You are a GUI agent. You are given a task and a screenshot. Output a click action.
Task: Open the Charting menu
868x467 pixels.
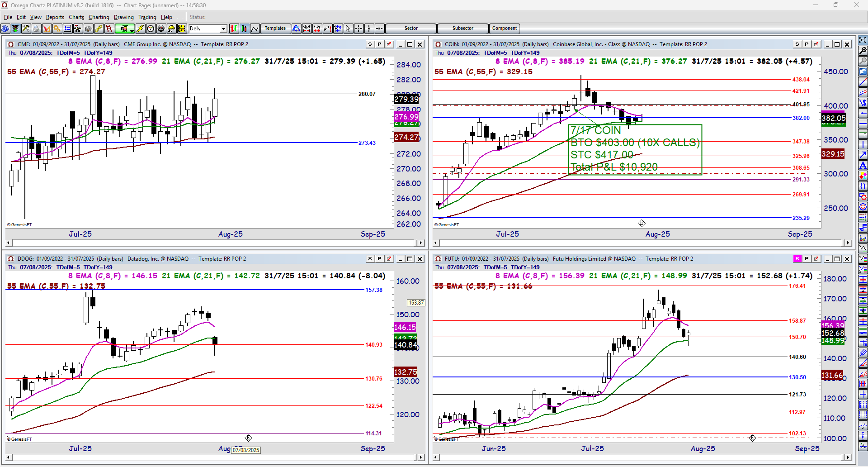coord(99,17)
